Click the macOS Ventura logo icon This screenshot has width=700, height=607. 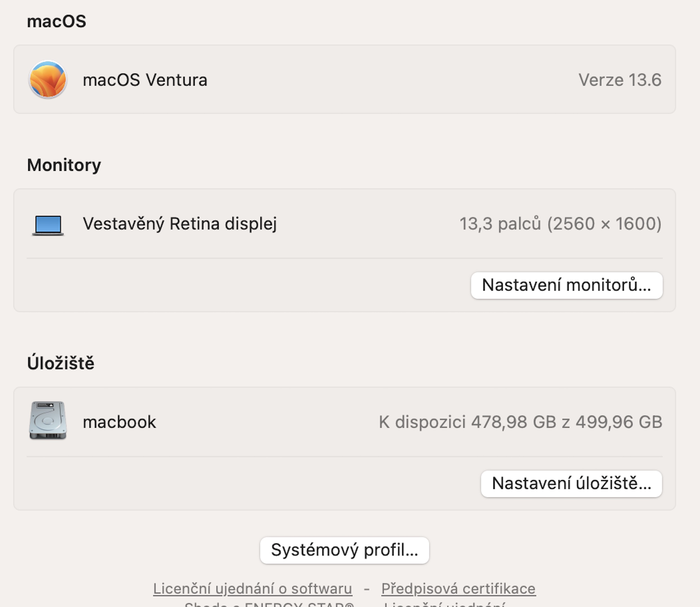[48, 80]
